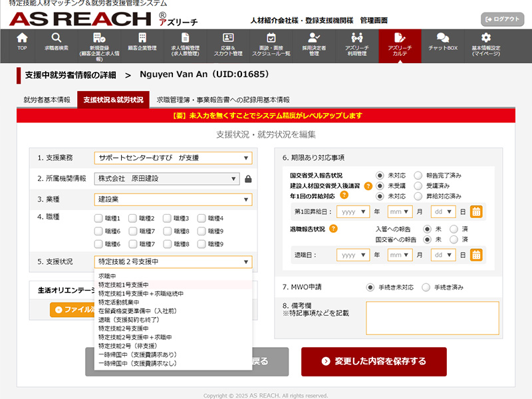The image size is (532, 399).
Task: Select 未受講 radio button
Action: pyautogui.click(x=380, y=186)
